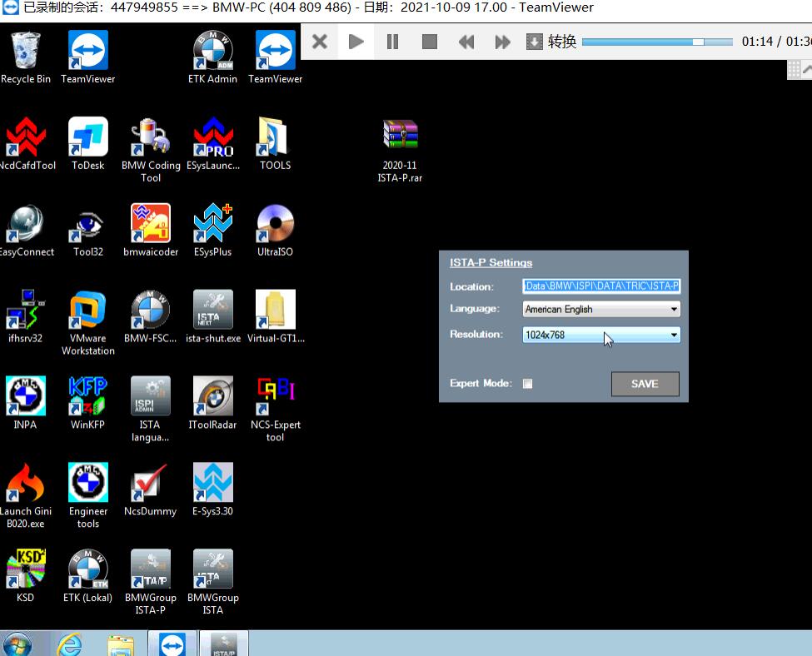
Task: Open the Windows Start menu
Action: [x=17, y=644]
